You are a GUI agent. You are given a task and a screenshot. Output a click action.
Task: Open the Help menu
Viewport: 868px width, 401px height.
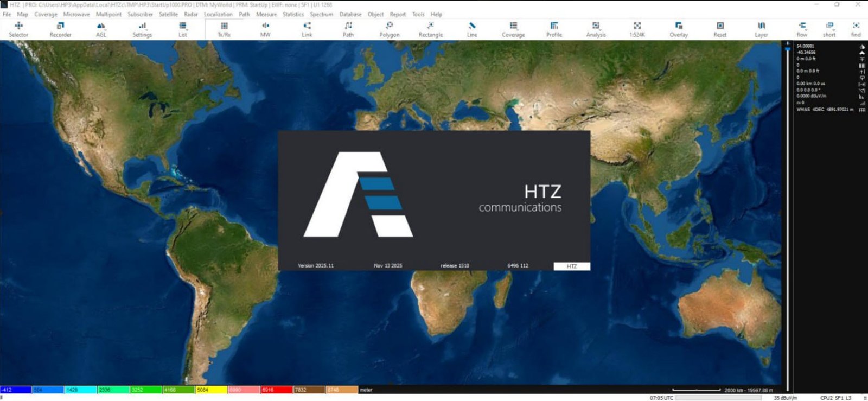(436, 14)
